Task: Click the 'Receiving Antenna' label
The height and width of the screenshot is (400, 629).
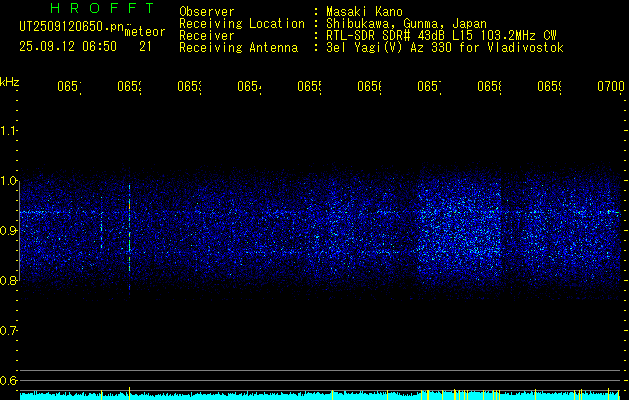Action: pos(239,48)
